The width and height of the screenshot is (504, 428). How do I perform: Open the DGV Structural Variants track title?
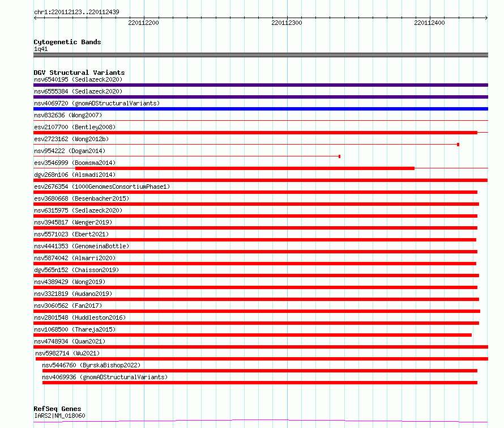pyautogui.click(x=79, y=73)
